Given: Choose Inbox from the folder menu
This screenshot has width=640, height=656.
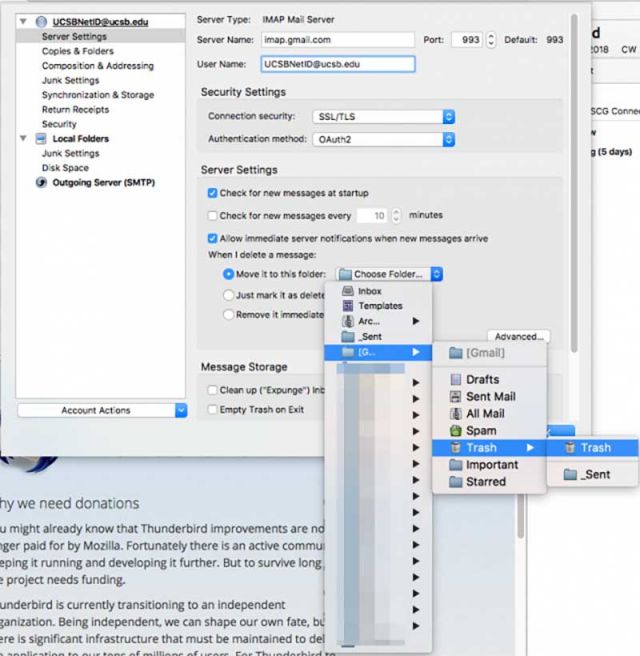Looking at the screenshot, I should [x=378, y=291].
